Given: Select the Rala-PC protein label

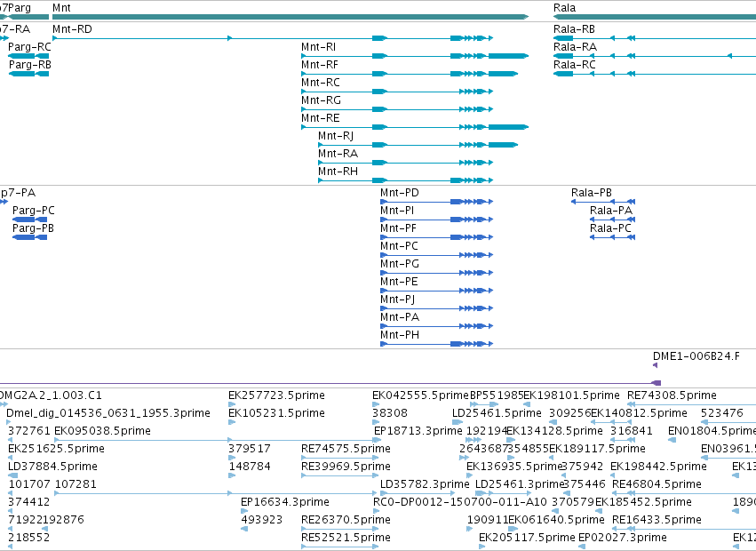Looking at the screenshot, I should 611,228.
